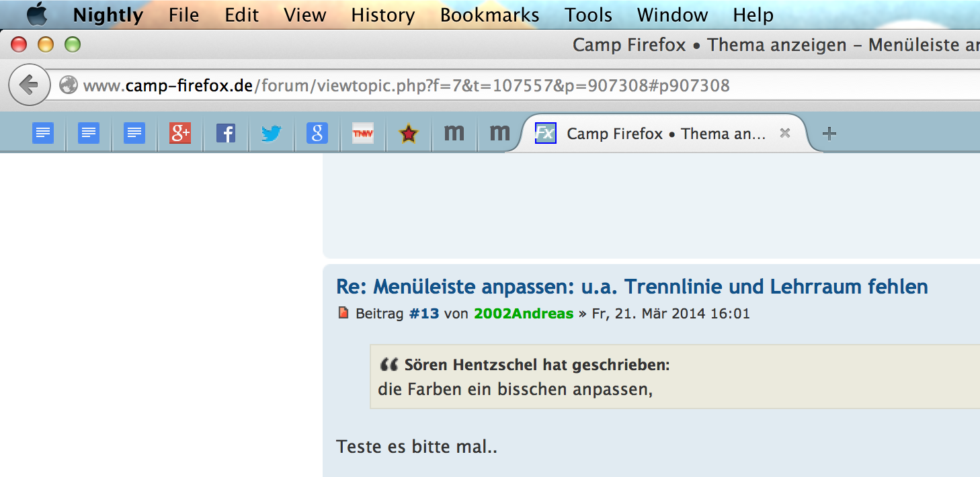Image resolution: width=980 pixels, height=477 pixels.
Task: Click the quote text 'die Farben ein bisschen anpassen,'
Action: [x=516, y=389]
